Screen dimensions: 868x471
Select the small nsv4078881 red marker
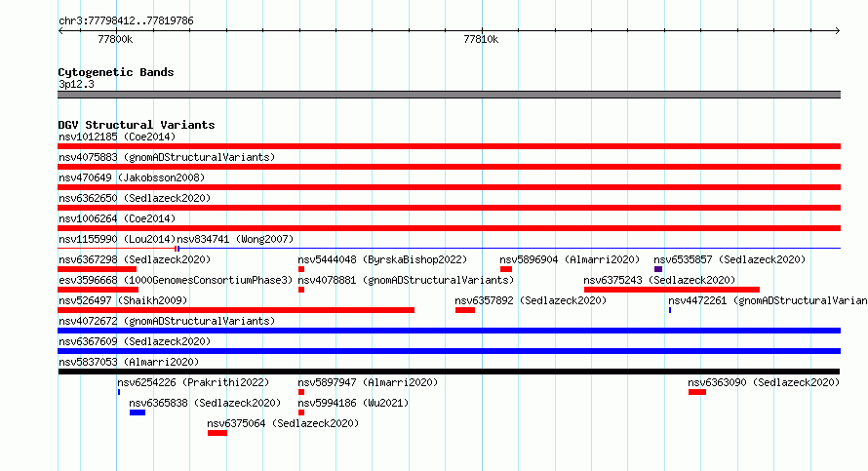pyautogui.click(x=301, y=290)
